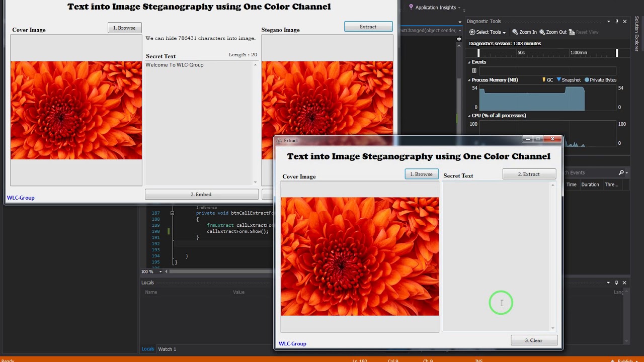Click the 3. Clear button
Viewport: 644px width, 362px height.
534,340
